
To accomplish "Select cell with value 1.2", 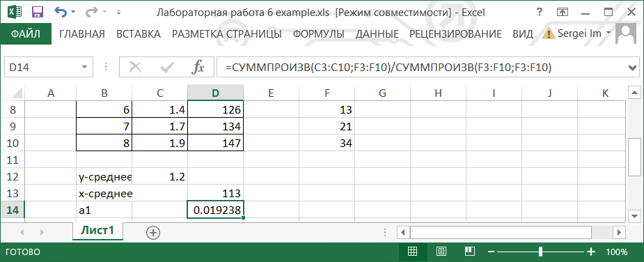I will click(x=159, y=177).
